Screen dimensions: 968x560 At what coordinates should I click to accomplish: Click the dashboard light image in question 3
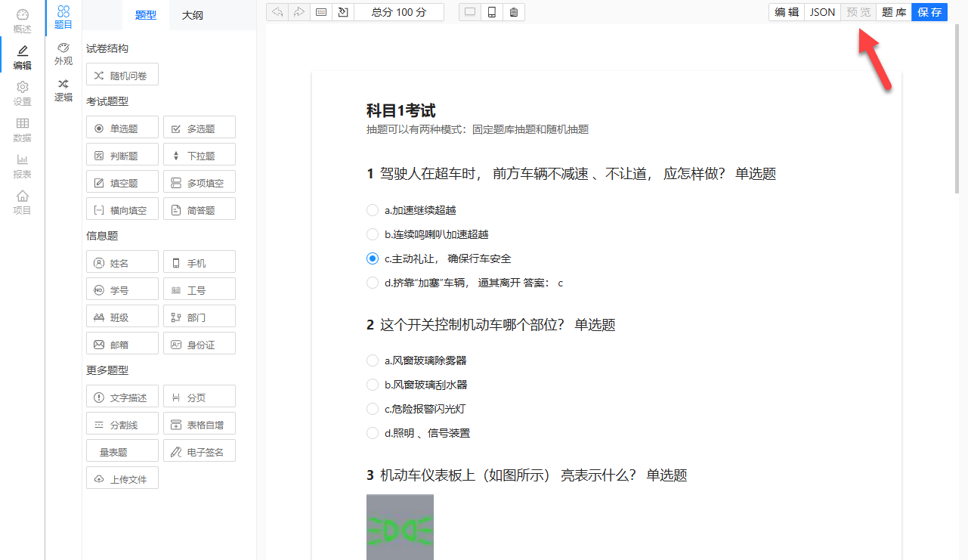(x=400, y=527)
